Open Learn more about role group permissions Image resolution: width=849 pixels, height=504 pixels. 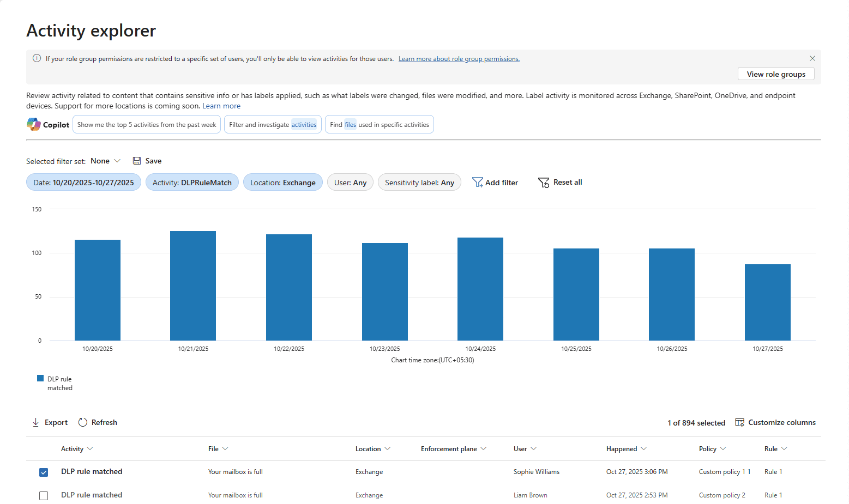point(459,58)
